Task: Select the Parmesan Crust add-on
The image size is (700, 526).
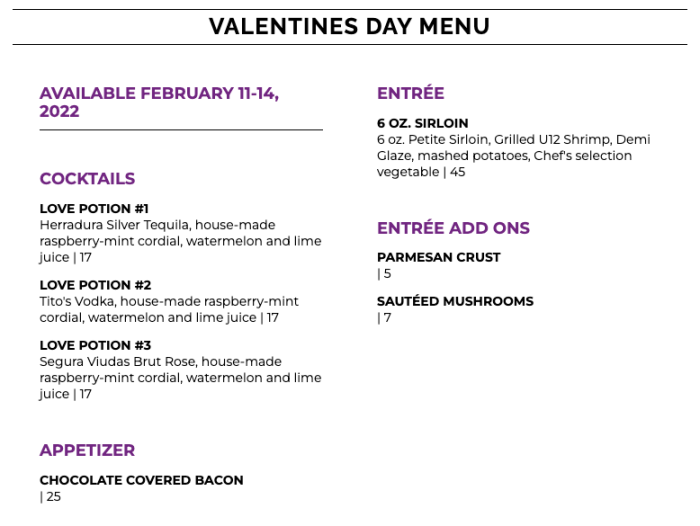Action: (x=438, y=257)
